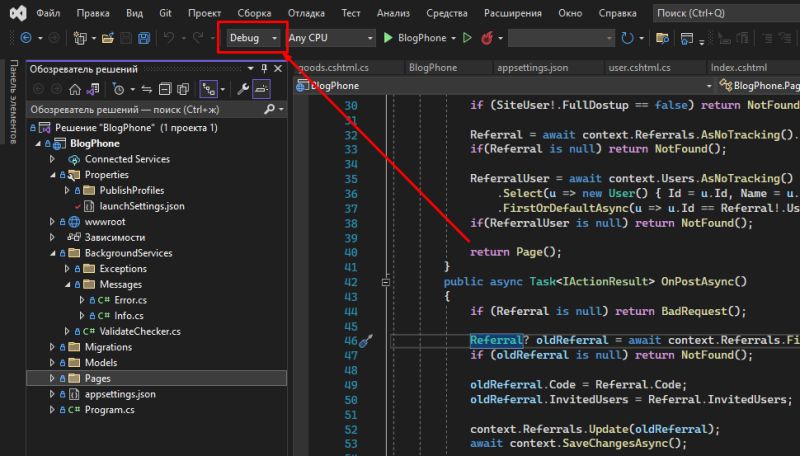
Task: Toggle the nested file view button
Action: tap(208, 89)
